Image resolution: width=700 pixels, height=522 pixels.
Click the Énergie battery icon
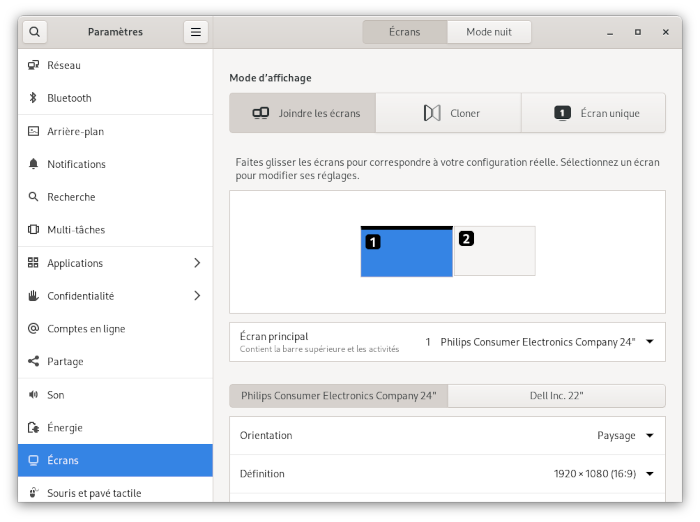pyautogui.click(x=33, y=427)
